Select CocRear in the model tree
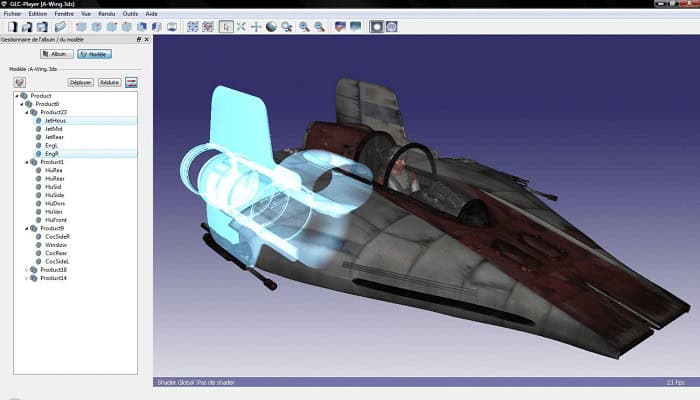This screenshot has height=400, width=700. tap(56, 253)
